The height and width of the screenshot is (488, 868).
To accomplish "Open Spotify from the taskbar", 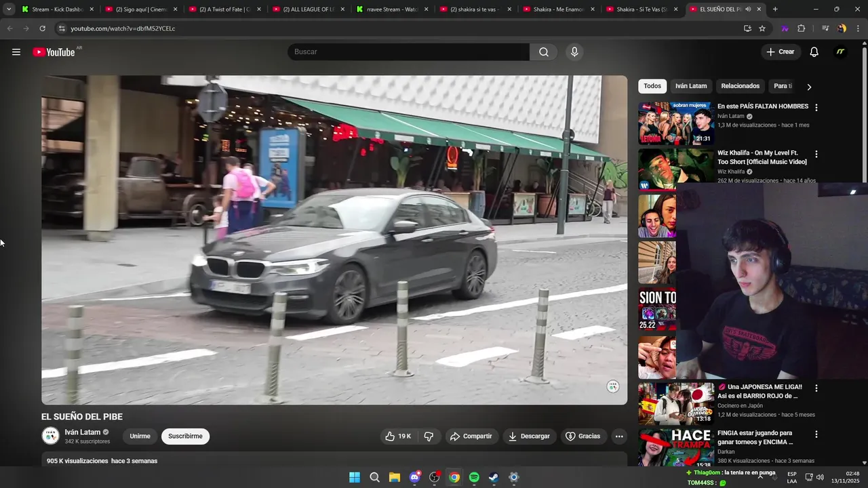I will pyautogui.click(x=474, y=477).
